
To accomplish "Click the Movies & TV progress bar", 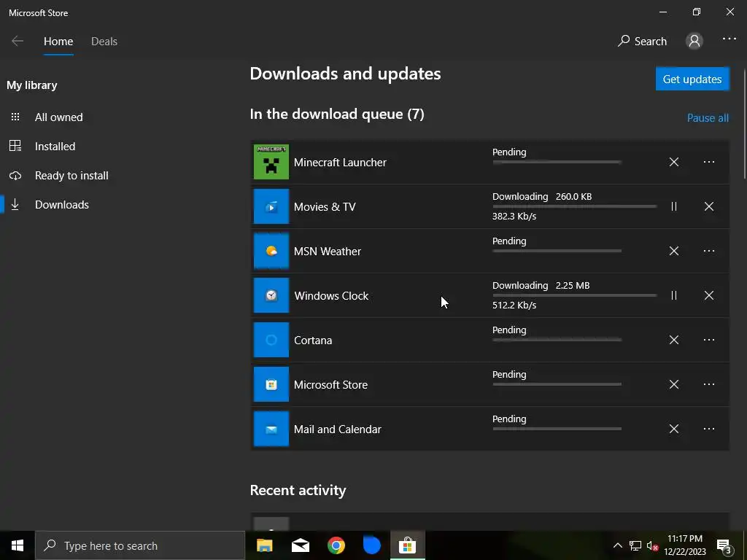I will [575, 206].
